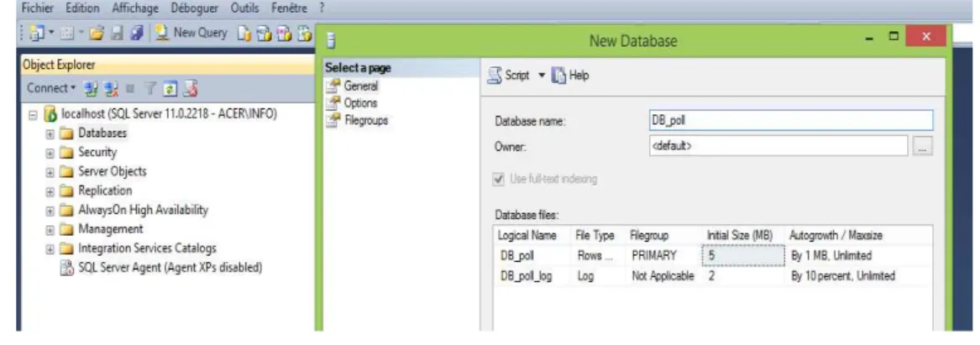Click the Open File folder icon
The height and width of the screenshot is (345, 980).
tap(96, 34)
